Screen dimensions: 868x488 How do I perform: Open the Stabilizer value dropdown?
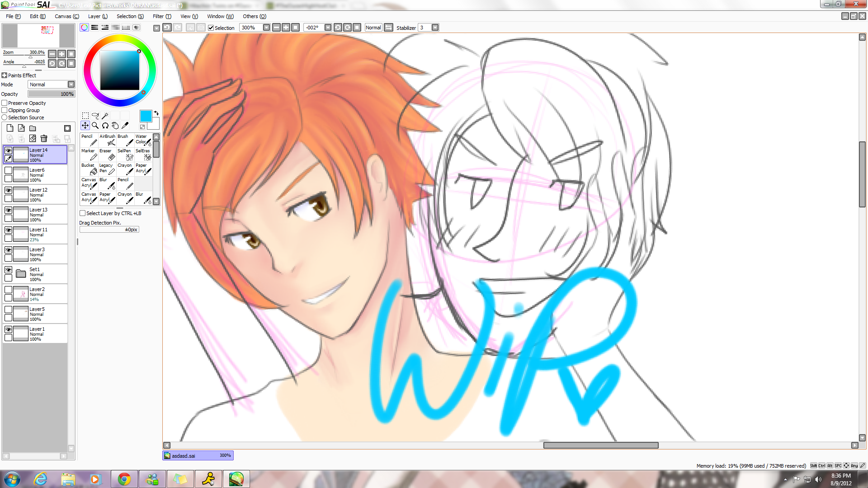(435, 28)
